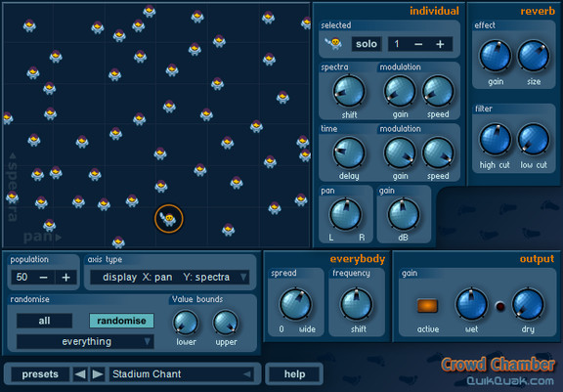Adjust spectra modulation speed knob
Viewport: 563px width, 392px height.
[x=438, y=91]
